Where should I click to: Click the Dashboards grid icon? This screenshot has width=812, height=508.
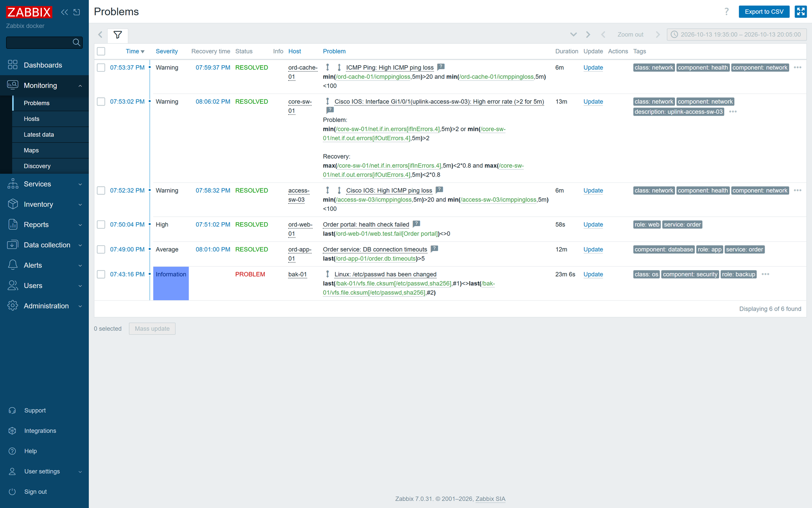(13, 65)
